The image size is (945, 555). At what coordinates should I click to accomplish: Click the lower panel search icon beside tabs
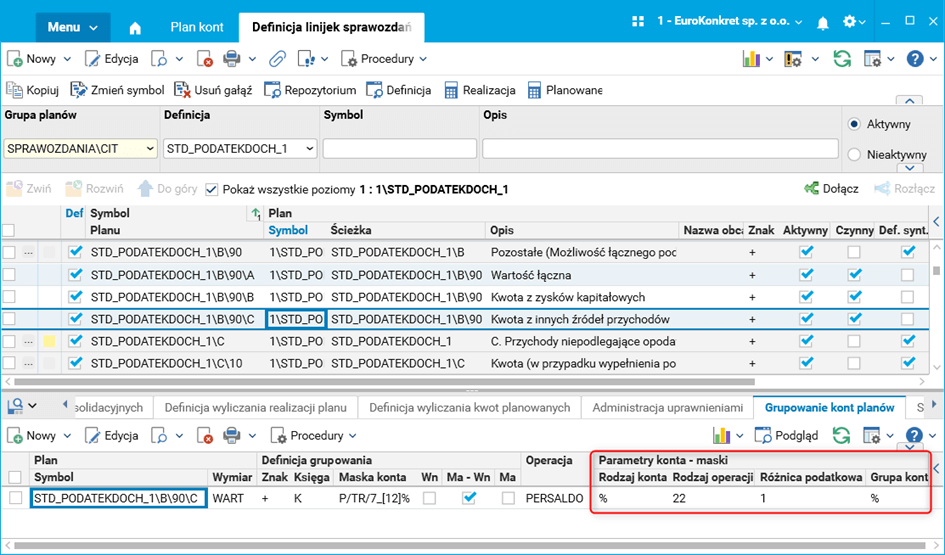pos(15,407)
